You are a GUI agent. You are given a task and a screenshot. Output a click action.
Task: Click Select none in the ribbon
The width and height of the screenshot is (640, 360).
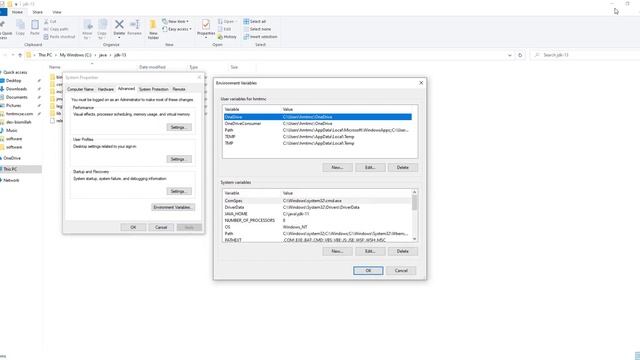click(x=257, y=29)
